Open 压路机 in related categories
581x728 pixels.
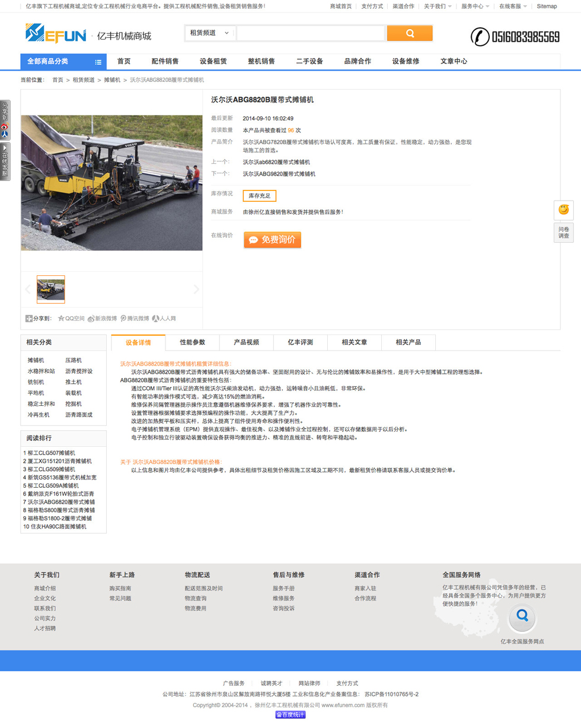point(74,360)
